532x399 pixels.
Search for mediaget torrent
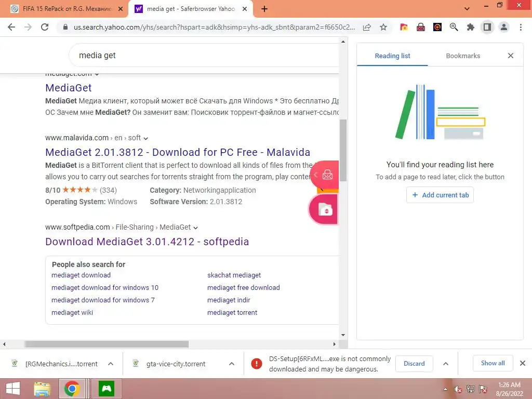point(232,312)
